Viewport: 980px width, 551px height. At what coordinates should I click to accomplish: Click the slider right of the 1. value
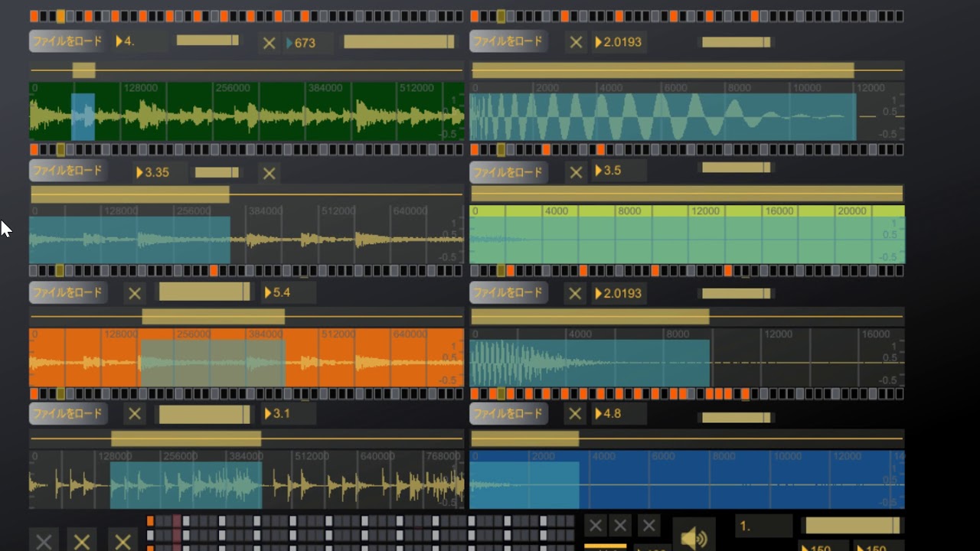853,525
